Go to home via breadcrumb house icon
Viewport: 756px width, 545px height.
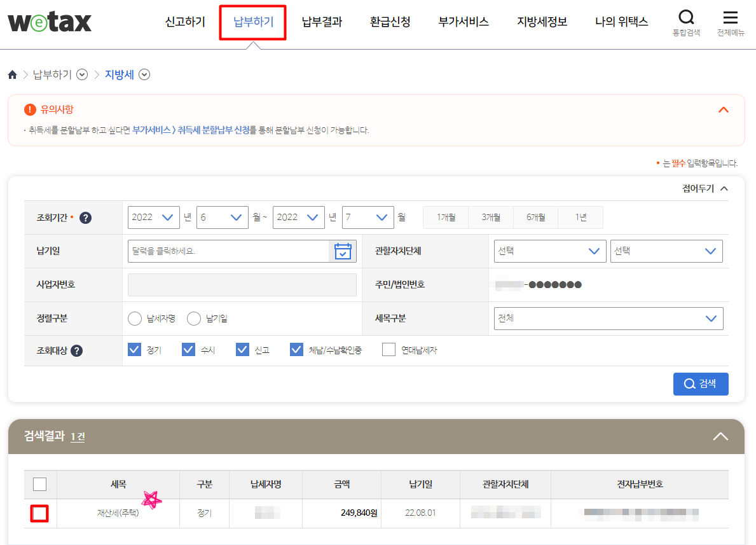pyautogui.click(x=13, y=75)
